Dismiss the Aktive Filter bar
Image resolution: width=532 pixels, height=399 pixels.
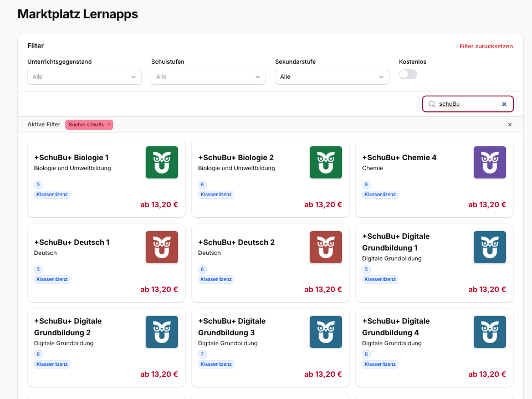click(x=510, y=125)
